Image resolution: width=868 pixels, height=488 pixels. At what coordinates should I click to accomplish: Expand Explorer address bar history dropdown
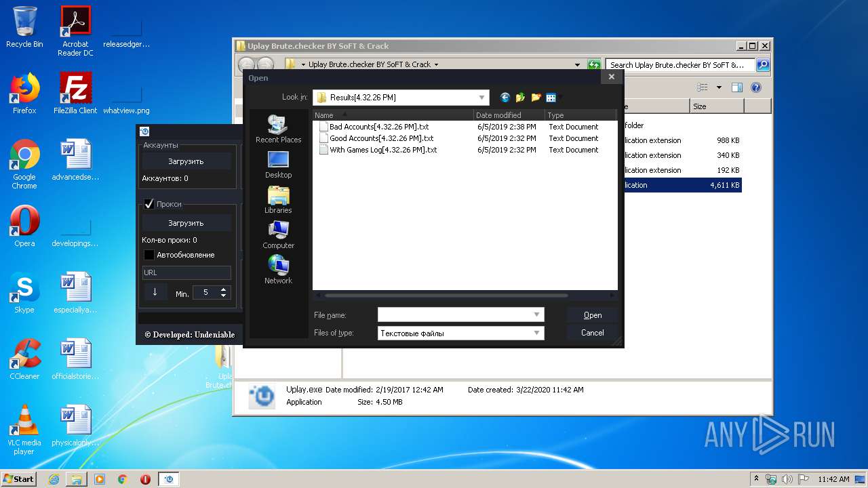click(577, 65)
